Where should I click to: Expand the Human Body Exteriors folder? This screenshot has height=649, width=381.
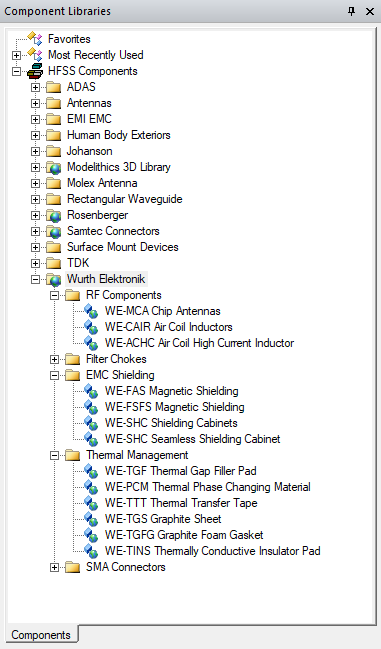pos(35,135)
